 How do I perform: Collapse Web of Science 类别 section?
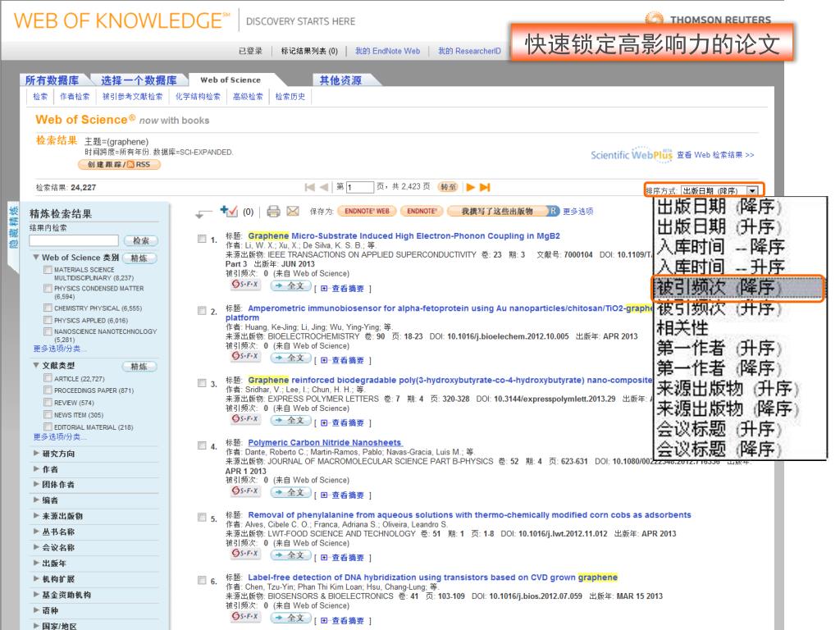coord(36,257)
